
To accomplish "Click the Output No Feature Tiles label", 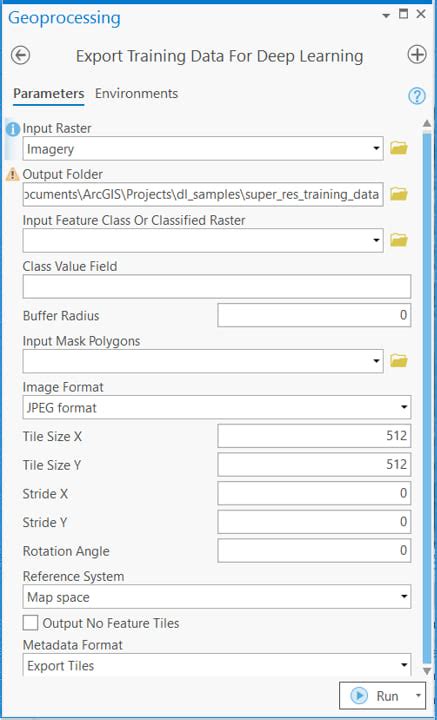I will (x=111, y=623).
